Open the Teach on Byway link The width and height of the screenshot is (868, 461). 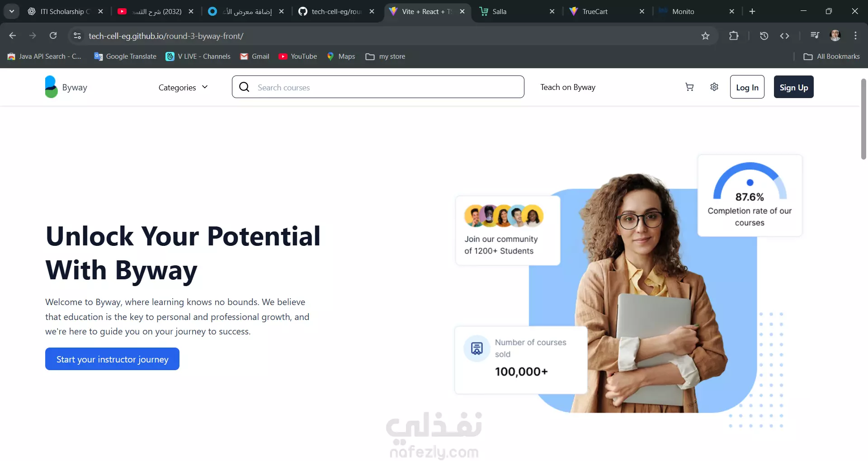pyautogui.click(x=568, y=87)
